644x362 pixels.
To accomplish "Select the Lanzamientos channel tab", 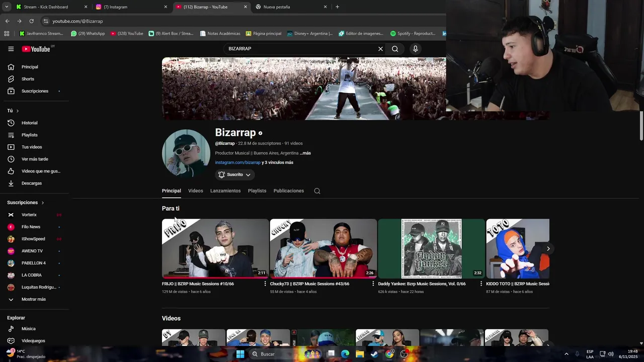I will pyautogui.click(x=225, y=191).
